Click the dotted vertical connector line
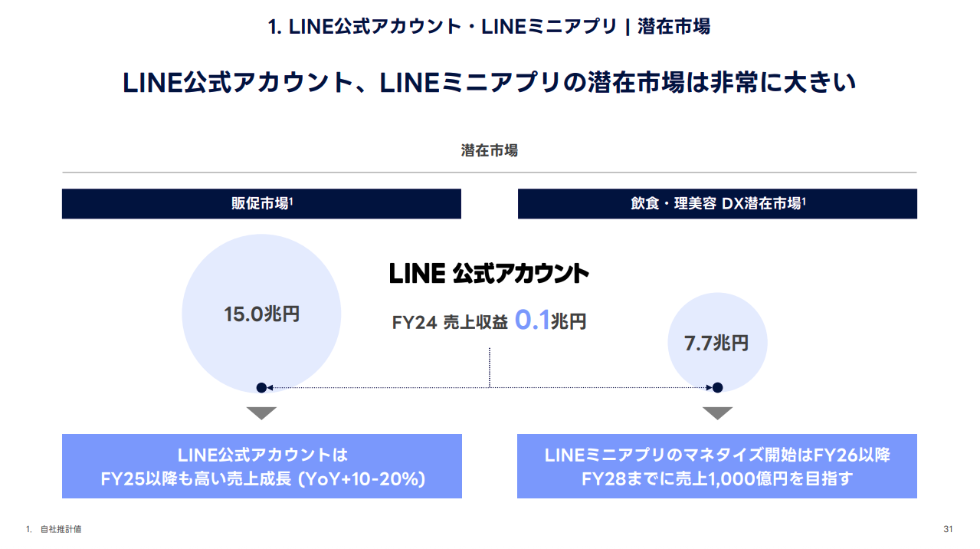The height and width of the screenshot is (549, 980). 489,367
